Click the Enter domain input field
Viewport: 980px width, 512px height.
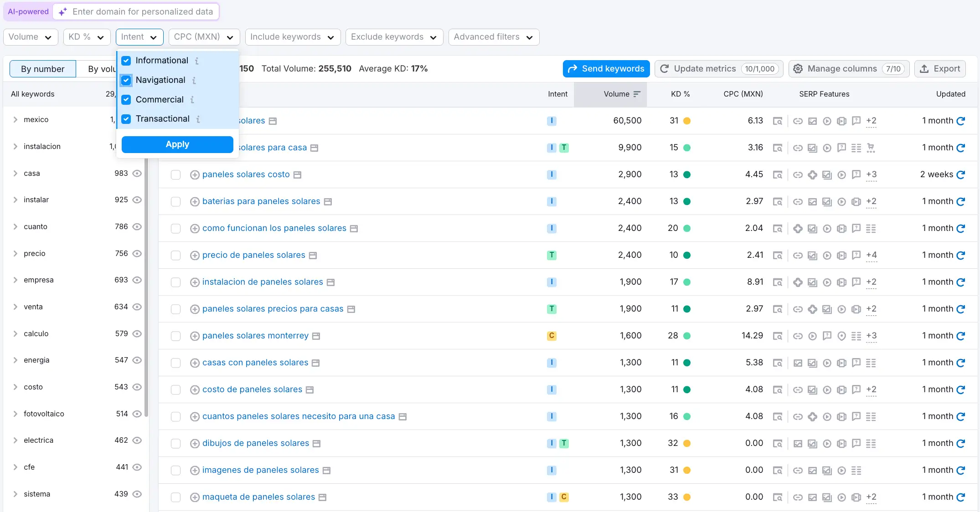pos(143,12)
